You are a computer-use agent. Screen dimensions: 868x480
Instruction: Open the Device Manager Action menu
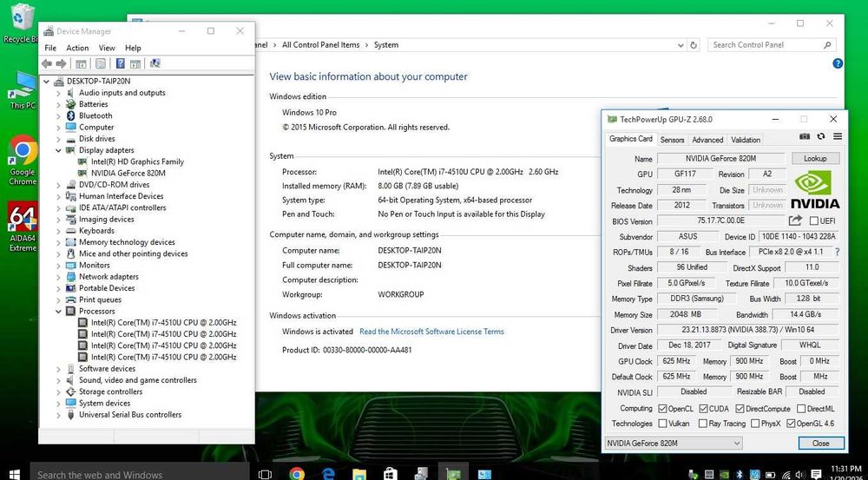(77, 48)
